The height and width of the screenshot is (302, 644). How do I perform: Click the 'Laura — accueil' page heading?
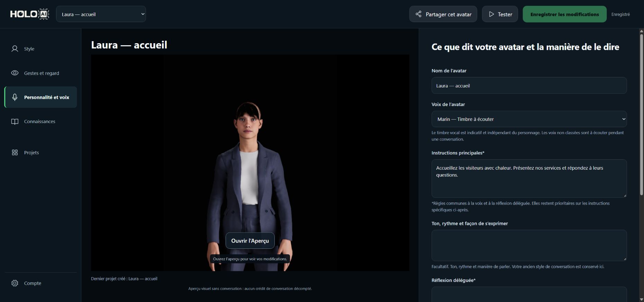pos(129,45)
